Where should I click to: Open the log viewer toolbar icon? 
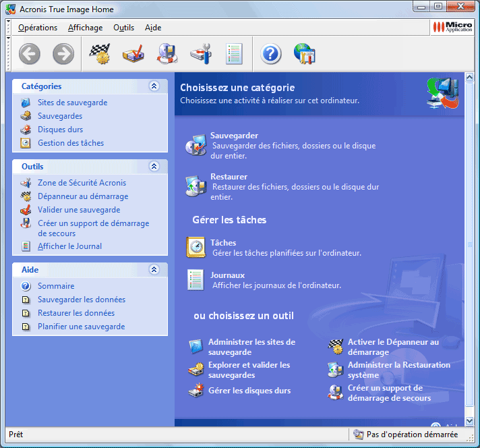pyautogui.click(x=234, y=53)
